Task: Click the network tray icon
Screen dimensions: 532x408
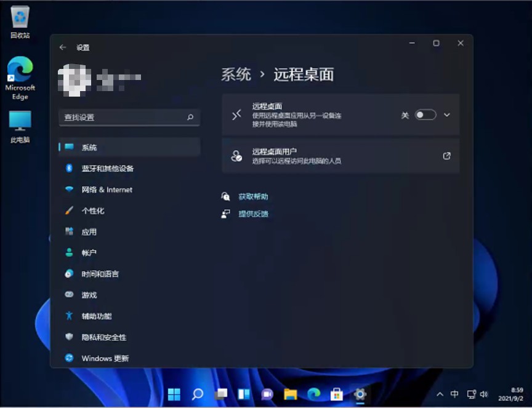Action: [471, 394]
